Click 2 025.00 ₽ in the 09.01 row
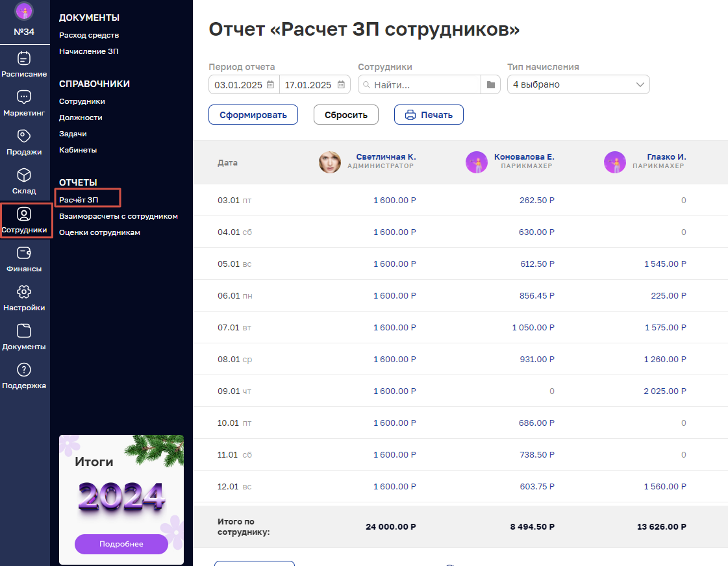The width and height of the screenshot is (728, 566). [x=665, y=391]
